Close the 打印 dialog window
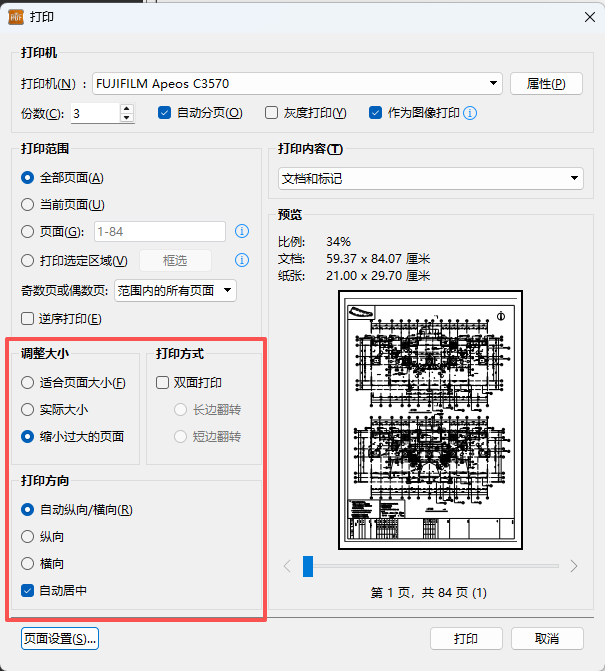 pos(585,16)
